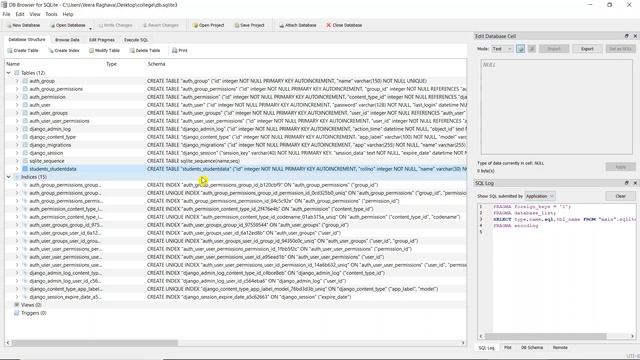Viewport: 640px width, 360px height.
Task: Open the File menu
Action: [x=7, y=14]
